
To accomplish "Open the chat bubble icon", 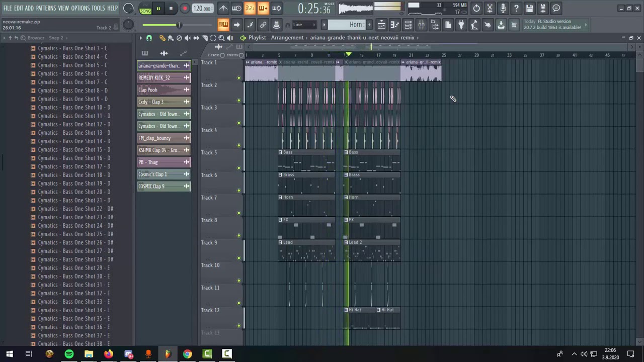I will click(x=556, y=8).
